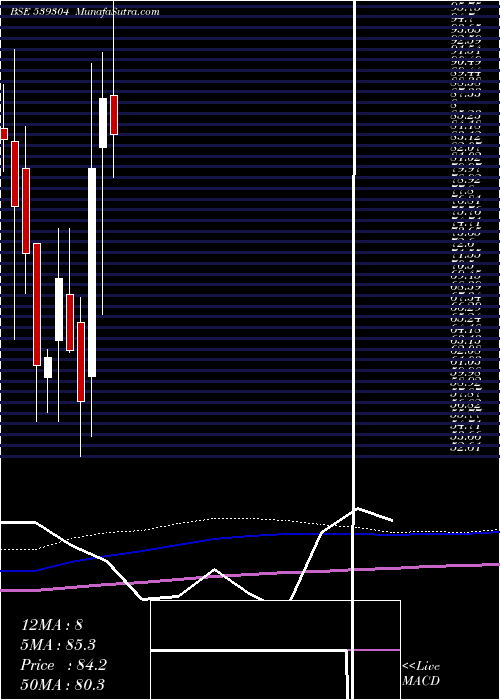Click the last red candlestick on the right
Screen dimensions: 500x700
pyautogui.click(x=114, y=115)
